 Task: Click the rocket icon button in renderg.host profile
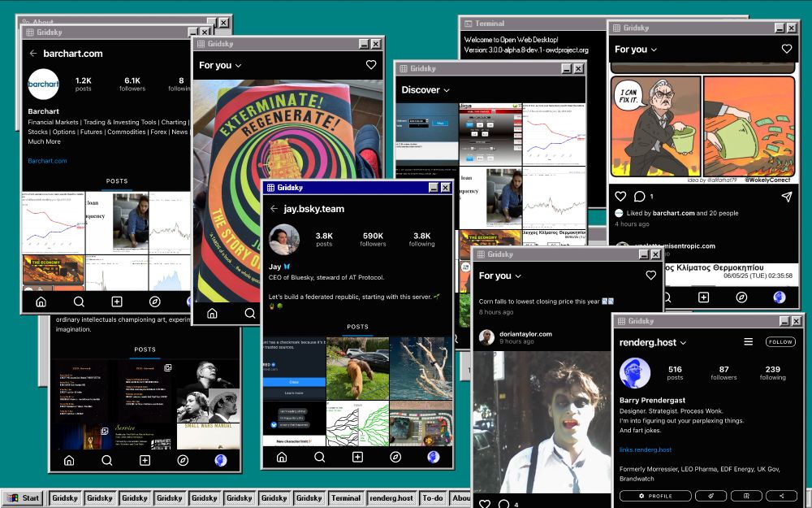click(710, 496)
